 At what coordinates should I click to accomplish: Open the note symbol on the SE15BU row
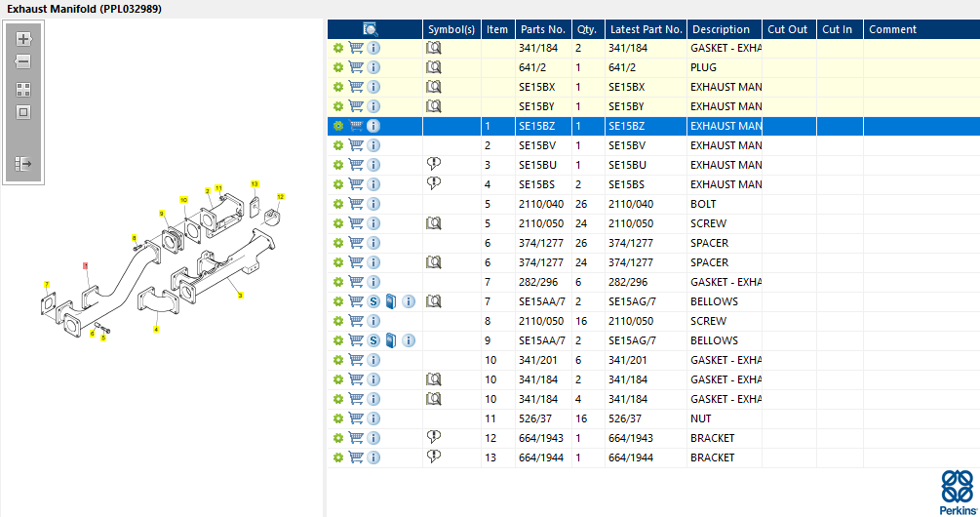(434, 164)
